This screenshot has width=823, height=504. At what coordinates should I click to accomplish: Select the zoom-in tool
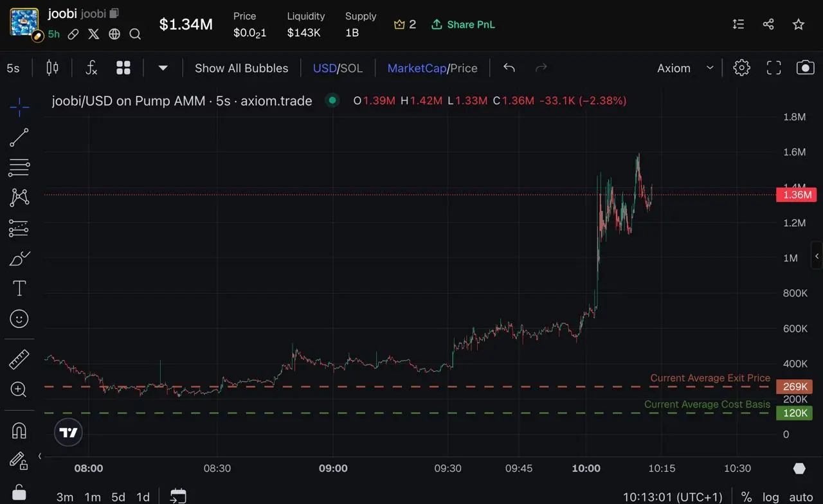[19, 389]
